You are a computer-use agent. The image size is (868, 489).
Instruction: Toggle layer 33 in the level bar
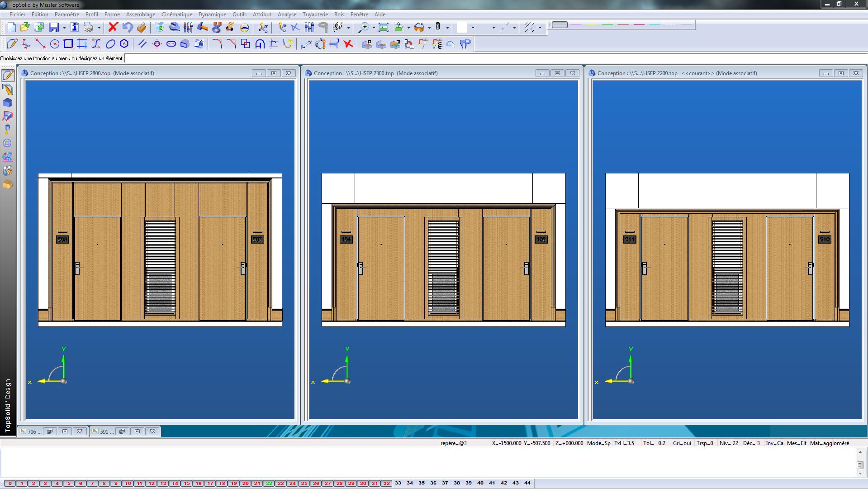[x=398, y=483]
